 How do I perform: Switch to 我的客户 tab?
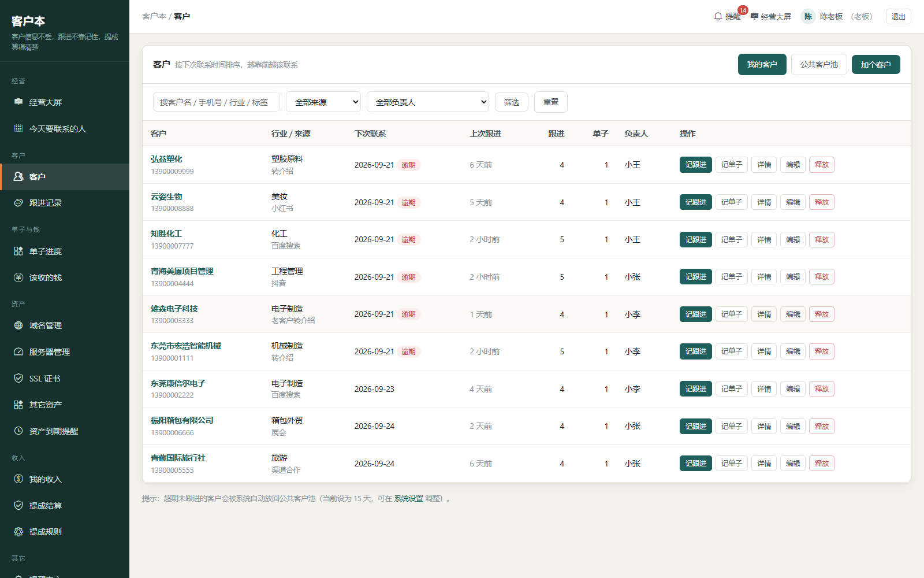762,64
